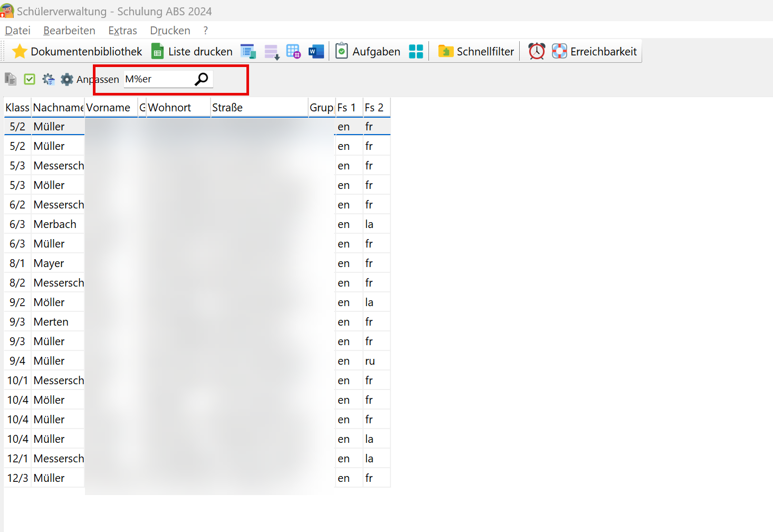The image size is (773, 532).
Task: Click class cell 5/3 beside Messersch
Action: [x=17, y=166]
